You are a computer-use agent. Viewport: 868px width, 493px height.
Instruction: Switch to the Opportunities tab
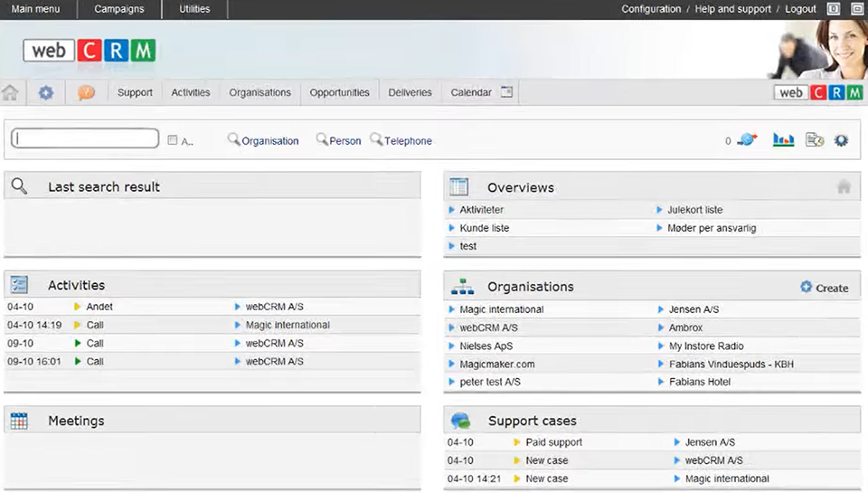point(339,92)
